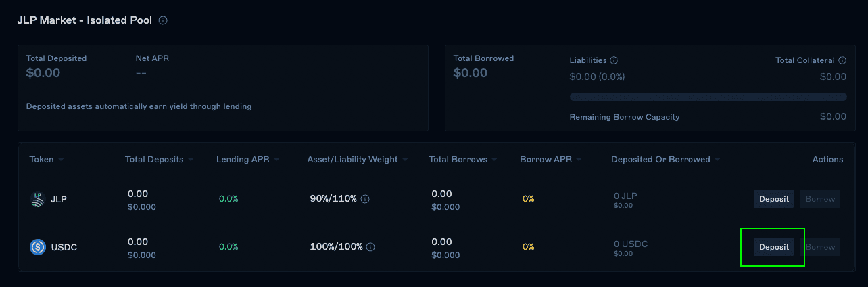This screenshot has height=287, width=868.
Task: Click the JLP token logo icon
Action: tap(38, 199)
